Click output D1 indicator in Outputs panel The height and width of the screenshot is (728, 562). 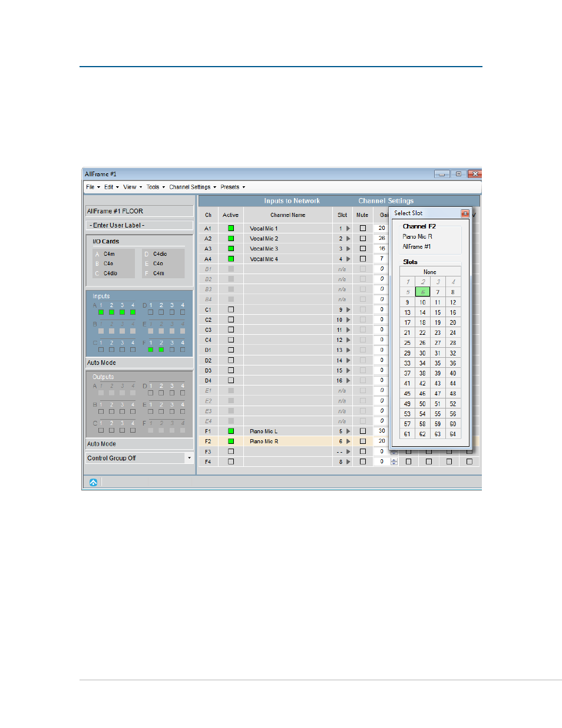click(x=150, y=393)
